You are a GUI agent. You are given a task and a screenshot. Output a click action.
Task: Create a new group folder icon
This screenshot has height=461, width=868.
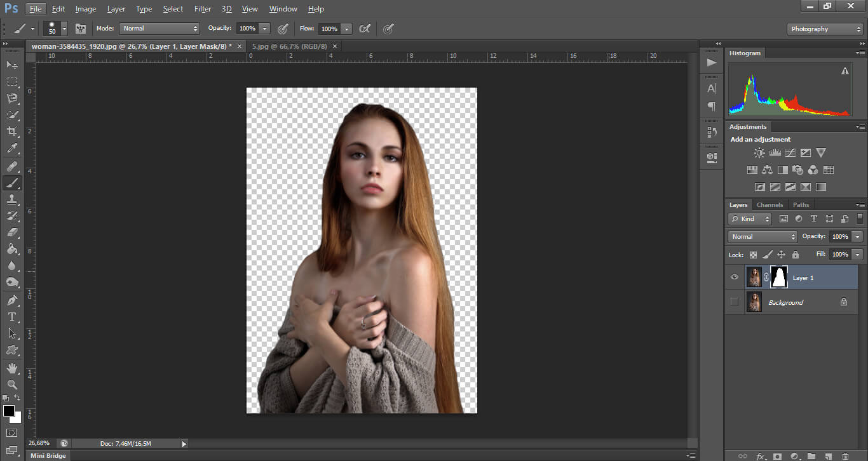(x=811, y=456)
